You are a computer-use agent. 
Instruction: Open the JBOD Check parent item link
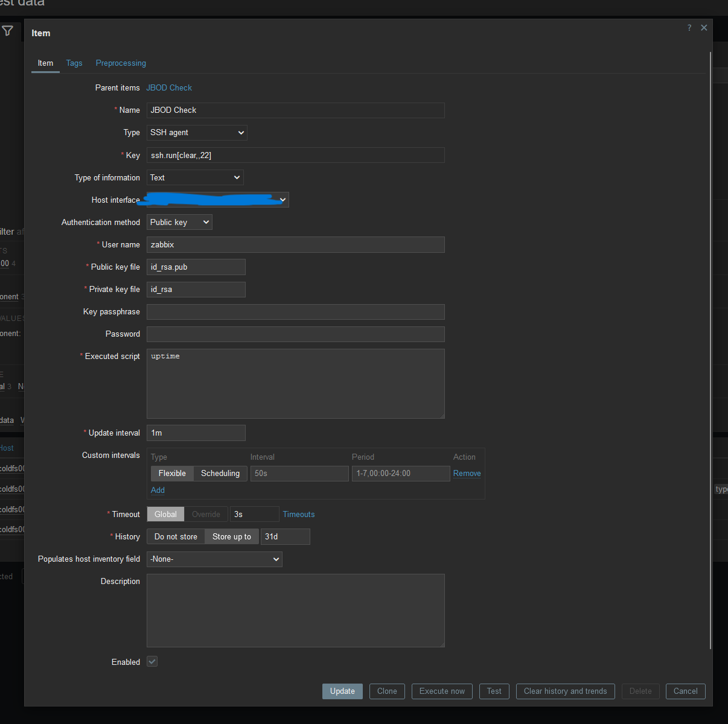(169, 88)
